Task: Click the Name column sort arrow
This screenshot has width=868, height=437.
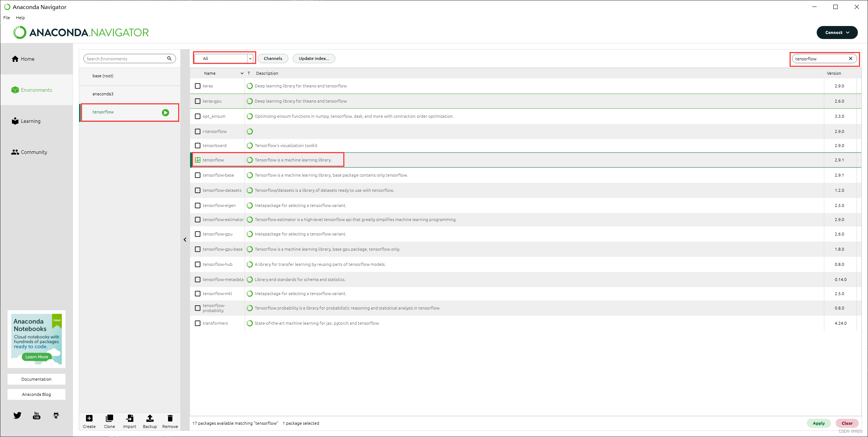Action: pyautogui.click(x=242, y=73)
